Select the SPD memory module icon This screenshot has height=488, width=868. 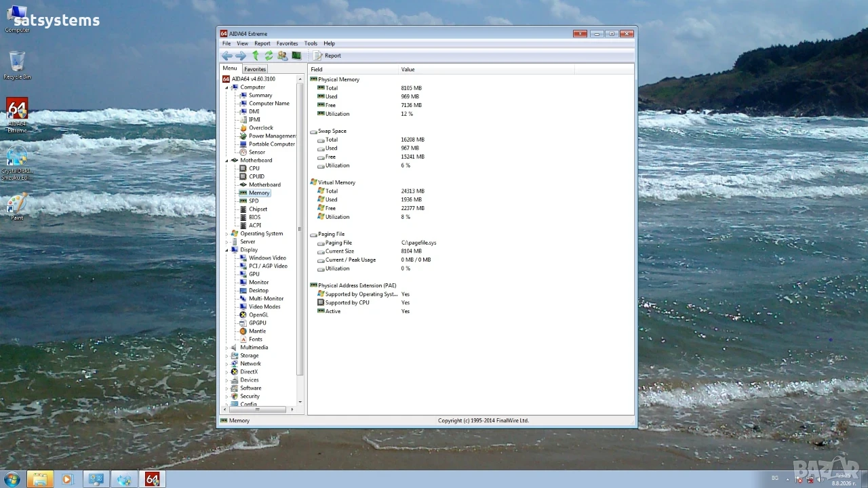(243, 201)
